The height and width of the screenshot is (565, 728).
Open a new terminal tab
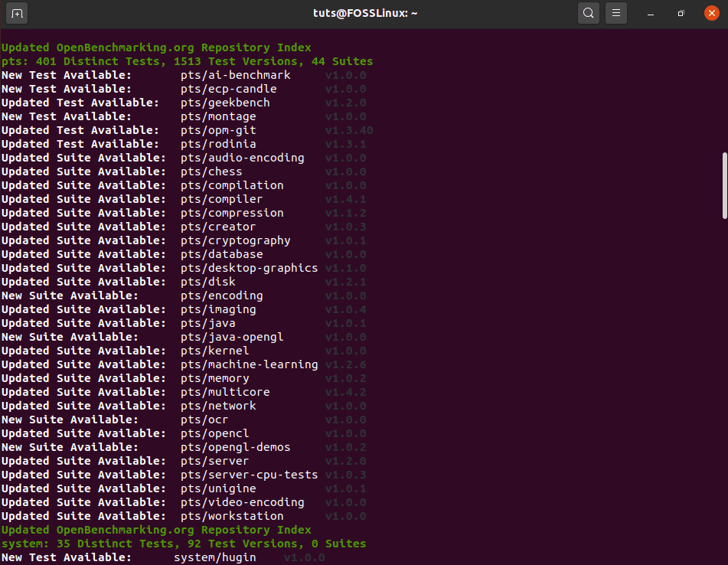(x=17, y=13)
